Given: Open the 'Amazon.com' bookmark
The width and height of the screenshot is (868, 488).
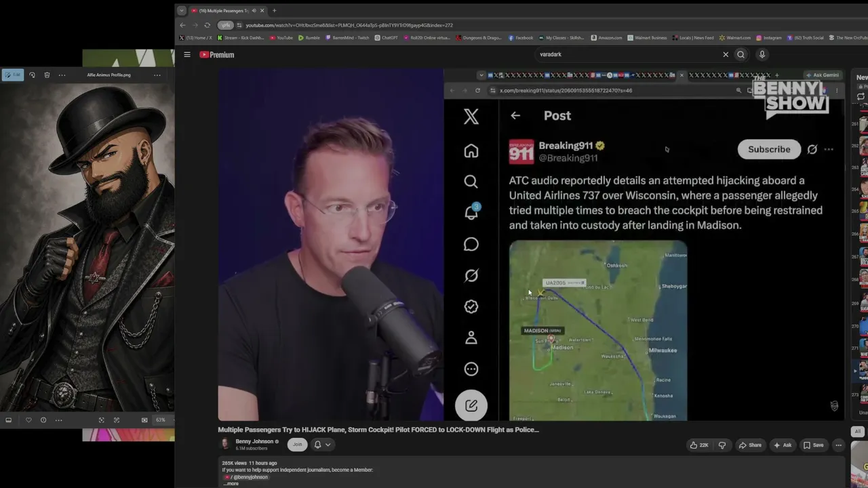Looking at the screenshot, I should point(606,38).
